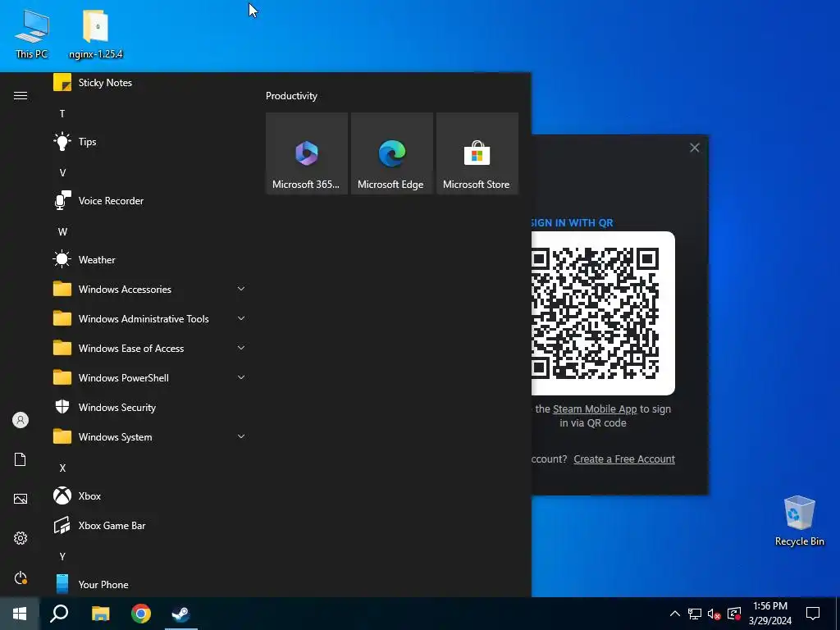Expand the Windows System folder

pos(149,437)
